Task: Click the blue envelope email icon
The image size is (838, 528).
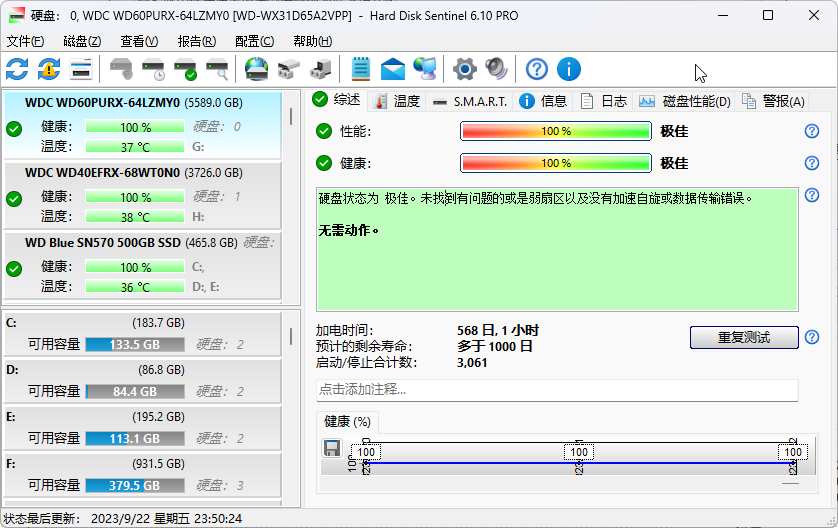Action: click(393, 69)
